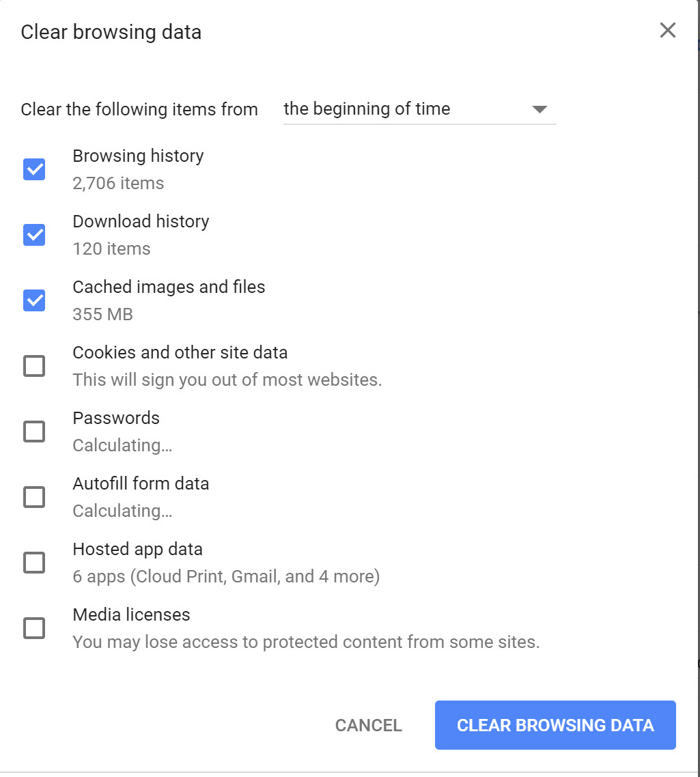Enable Cookies and other site data
700x777 pixels.
tap(34, 366)
